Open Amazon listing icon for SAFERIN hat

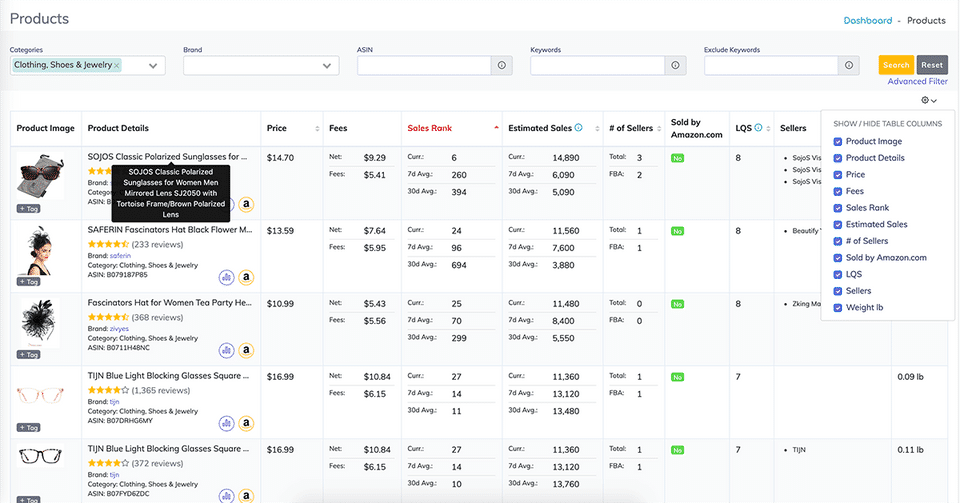click(x=246, y=277)
